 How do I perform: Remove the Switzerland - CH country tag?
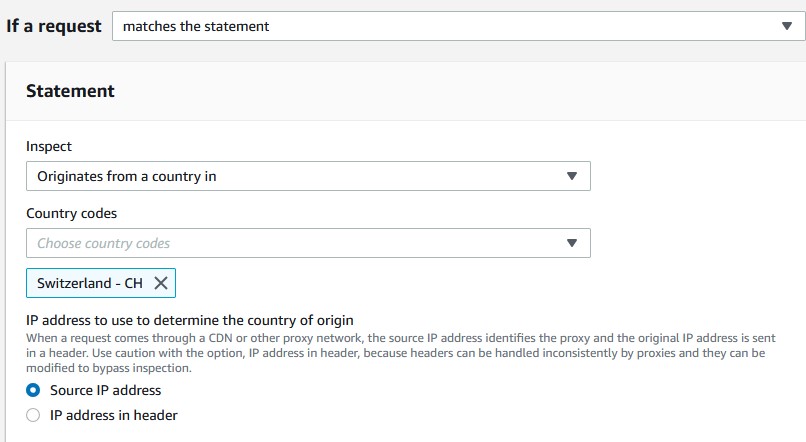(161, 283)
